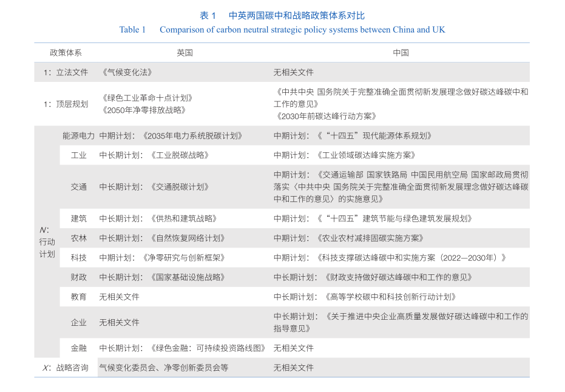The width and height of the screenshot is (565, 392).
Task: Select the 科技 row label
Action: point(78,257)
